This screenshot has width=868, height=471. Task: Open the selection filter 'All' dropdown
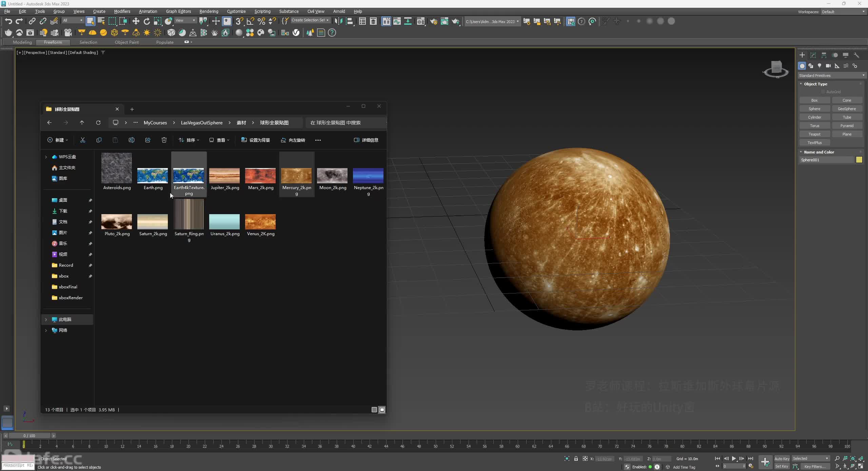(x=73, y=20)
